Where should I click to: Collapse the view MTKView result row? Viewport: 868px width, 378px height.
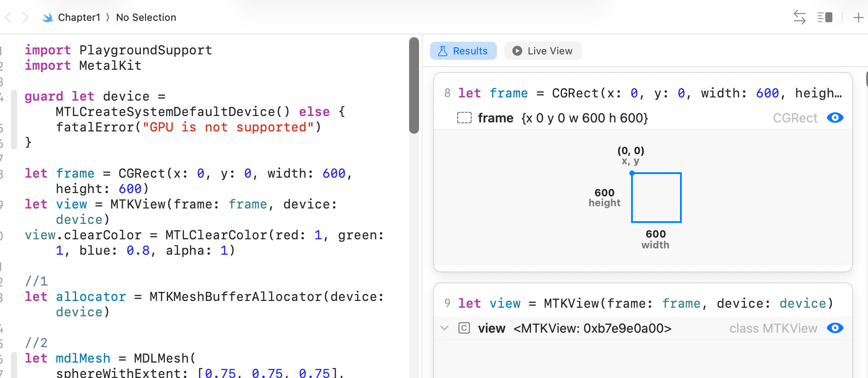pyautogui.click(x=444, y=328)
